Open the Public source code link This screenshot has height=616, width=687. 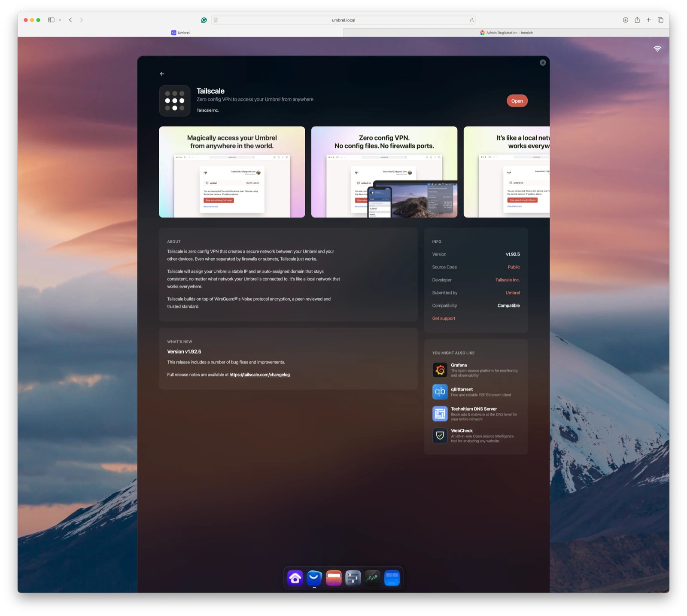point(514,267)
